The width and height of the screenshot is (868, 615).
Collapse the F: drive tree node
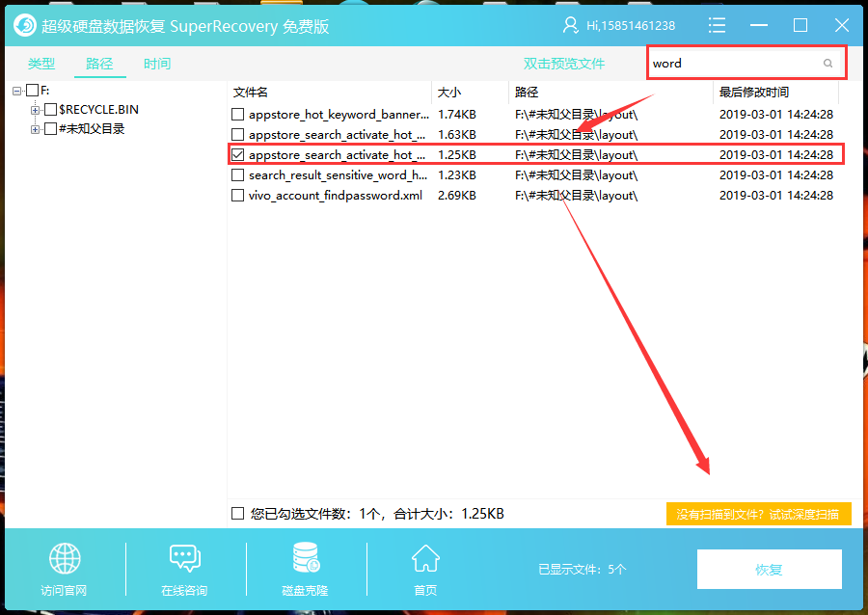coord(17,91)
